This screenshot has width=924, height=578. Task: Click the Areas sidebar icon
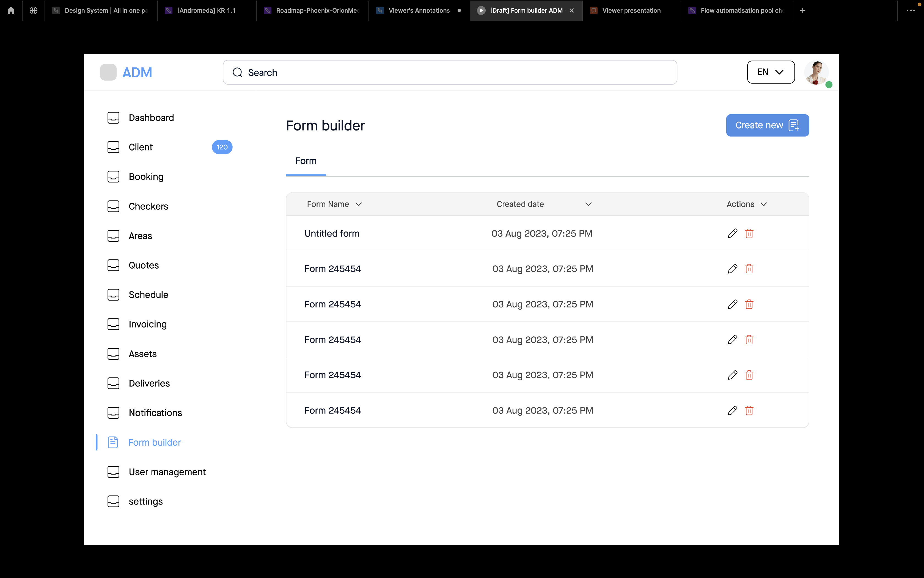tap(113, 236)
